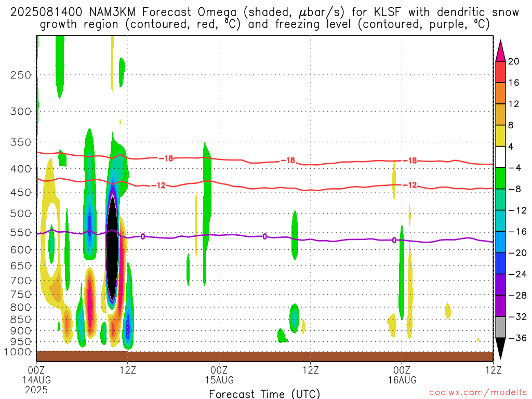The width and height of the screenshot is (532, 399).
Task: Click the 300 pressure level label
Action: [x=21, y=111]
